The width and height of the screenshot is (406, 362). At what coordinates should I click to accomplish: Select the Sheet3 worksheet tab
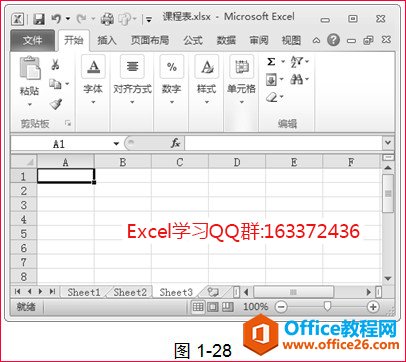[176, 292]
